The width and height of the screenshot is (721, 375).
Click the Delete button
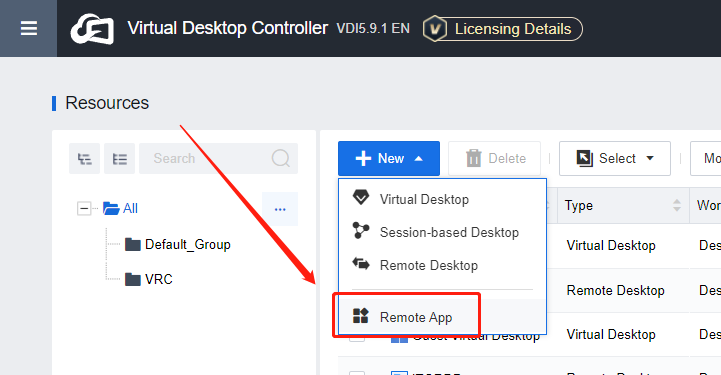(495, 159)
